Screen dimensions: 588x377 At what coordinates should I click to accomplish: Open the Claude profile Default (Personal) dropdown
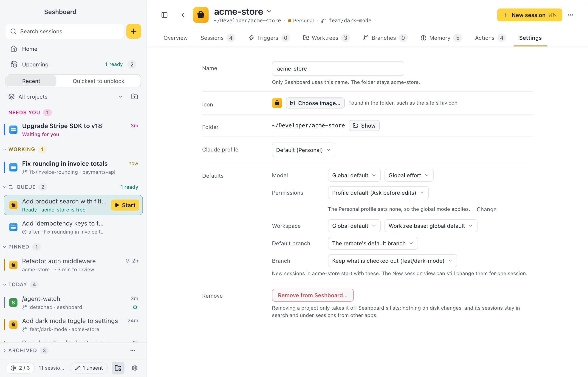(303, 150)
